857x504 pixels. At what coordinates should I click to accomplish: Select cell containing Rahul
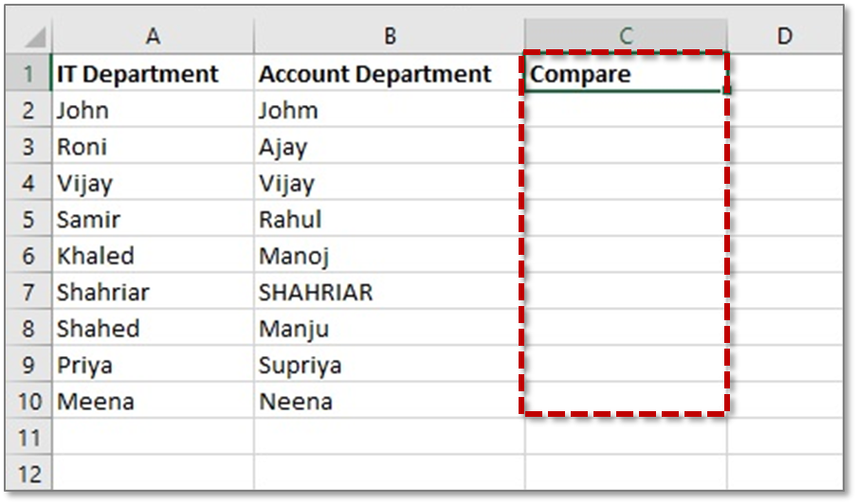[x=389, y=219]
